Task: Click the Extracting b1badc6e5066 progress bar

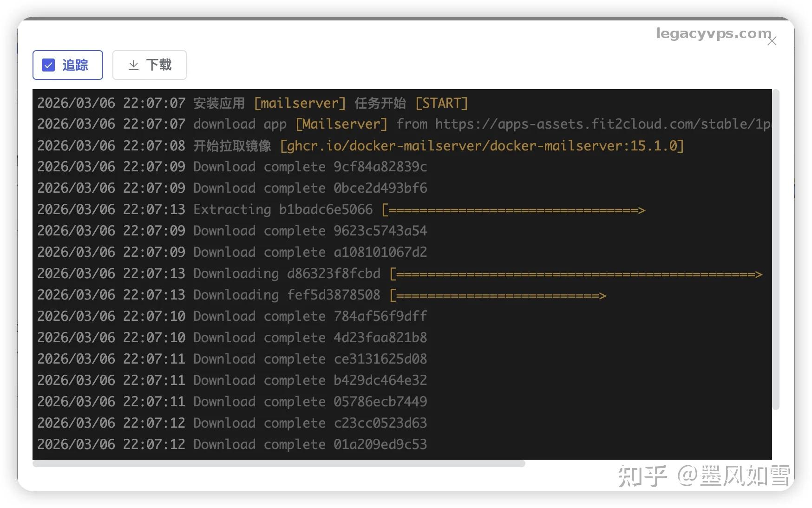Action: [x=513, y=210]
